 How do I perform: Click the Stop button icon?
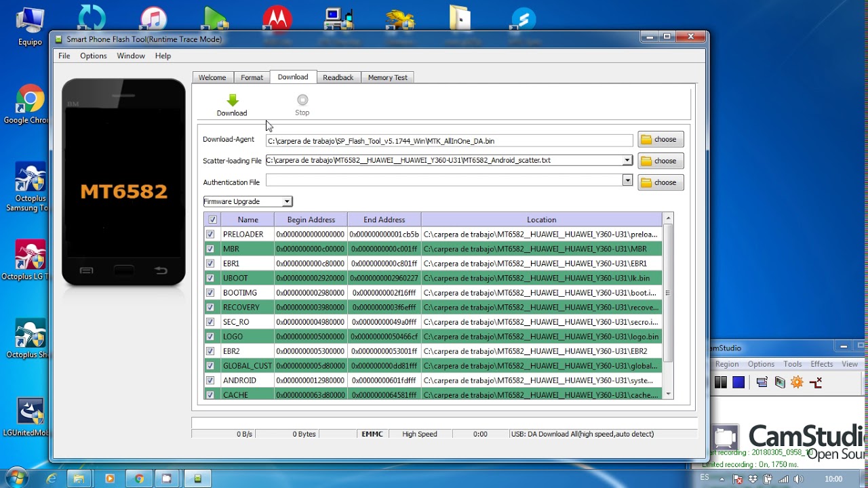[x=302, y=100]
